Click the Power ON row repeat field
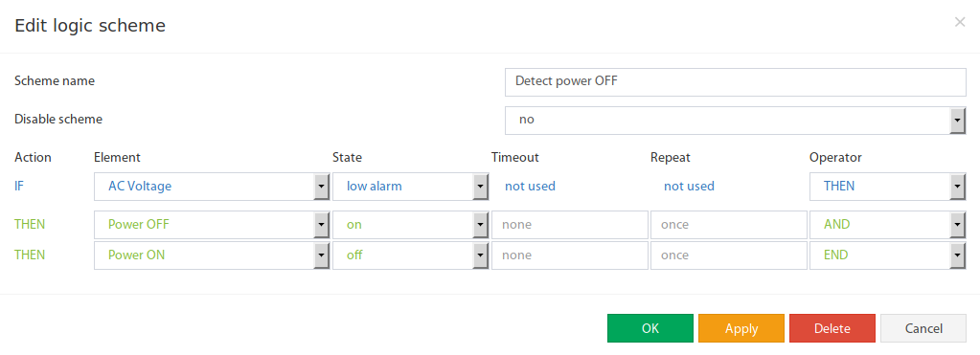 tap(729, 255)
